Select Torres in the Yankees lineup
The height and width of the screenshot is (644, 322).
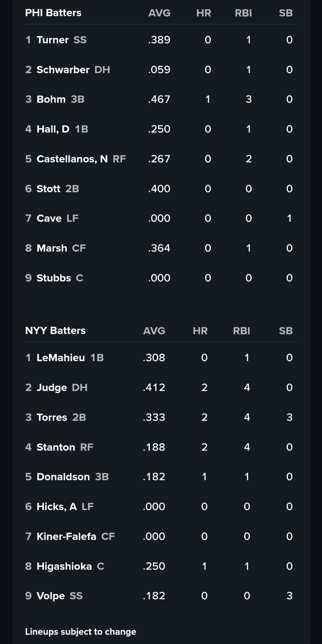pyautogui.click(x=52, y=417)
